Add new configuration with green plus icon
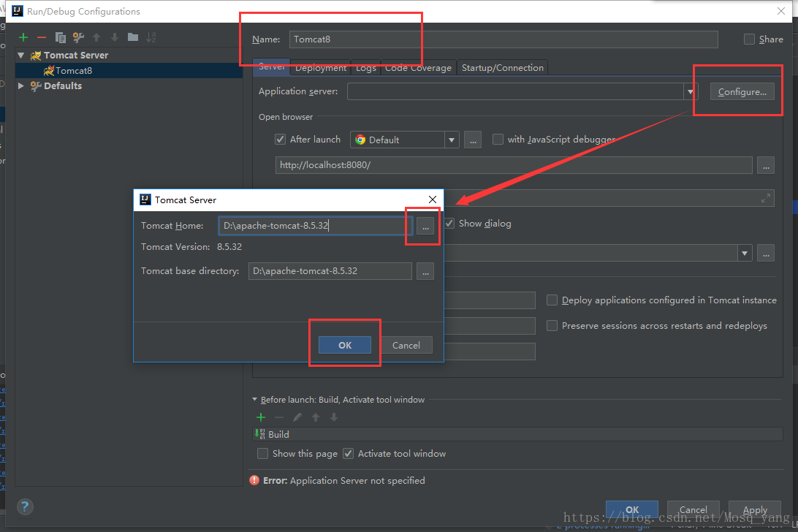The width and height of the screenshot is (798, 532). click(x=23, y=37)
